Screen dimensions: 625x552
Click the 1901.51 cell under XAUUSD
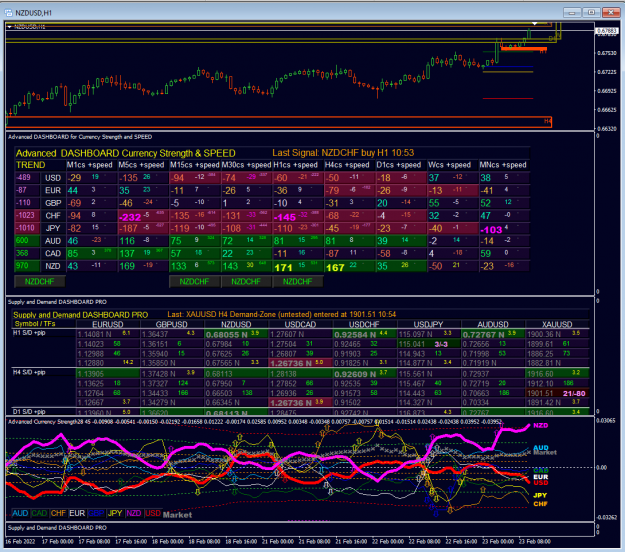pos(557,393)
